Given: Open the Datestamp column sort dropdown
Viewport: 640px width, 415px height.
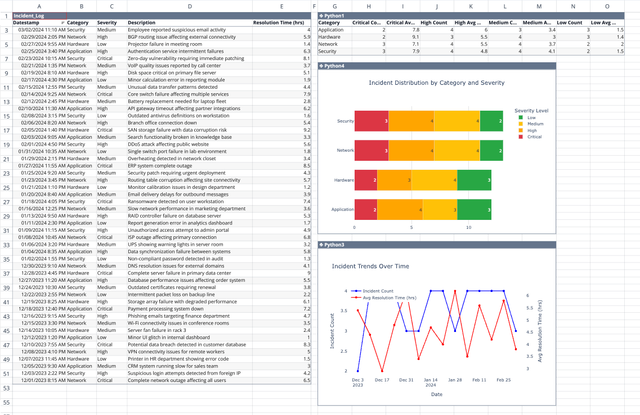Looking at the screenshot, I should tap(62, 23).
